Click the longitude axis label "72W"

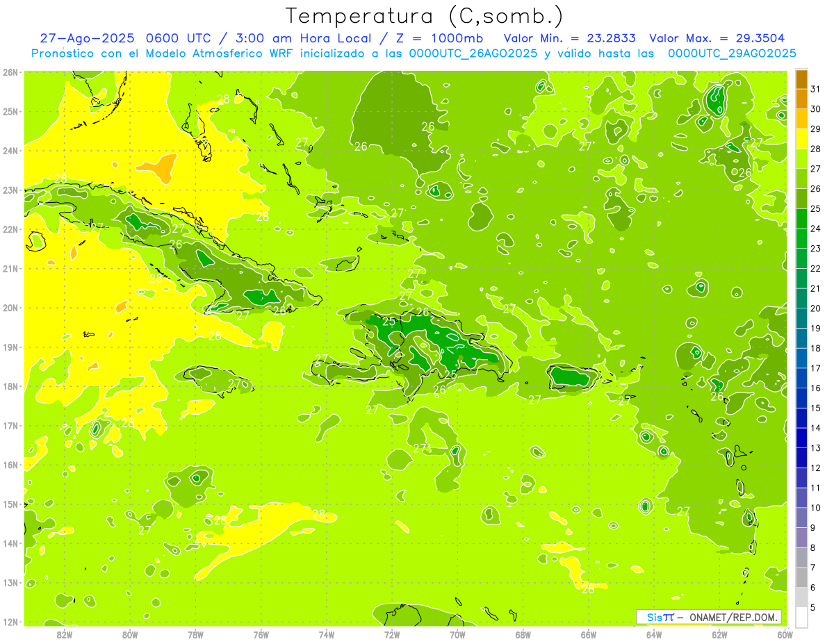tap(392, 634)
